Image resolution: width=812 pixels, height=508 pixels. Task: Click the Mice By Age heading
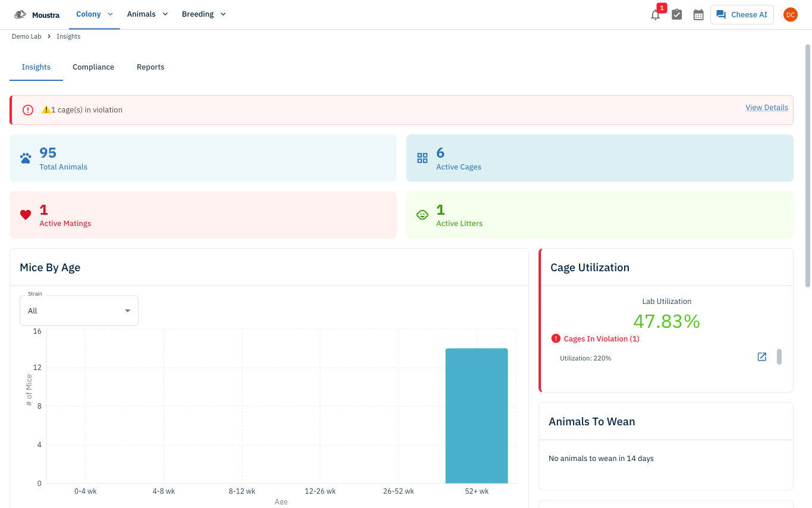point(50,268)
